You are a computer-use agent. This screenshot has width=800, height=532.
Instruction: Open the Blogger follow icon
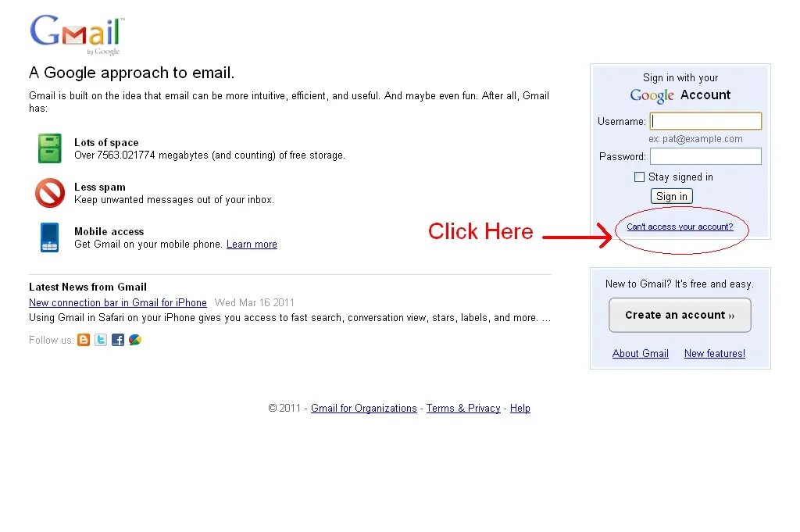(84, 340)
